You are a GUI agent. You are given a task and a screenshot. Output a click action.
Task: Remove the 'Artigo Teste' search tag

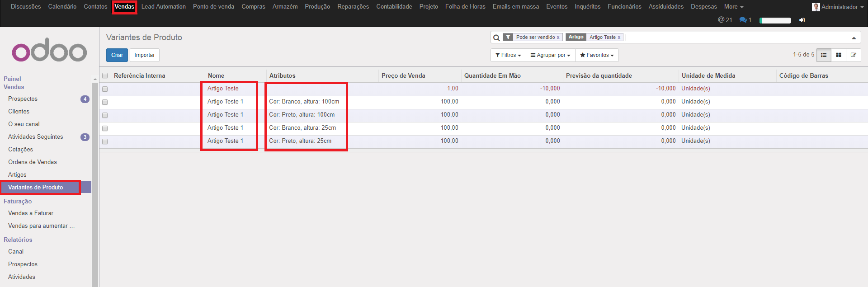(x=619, y=38)
